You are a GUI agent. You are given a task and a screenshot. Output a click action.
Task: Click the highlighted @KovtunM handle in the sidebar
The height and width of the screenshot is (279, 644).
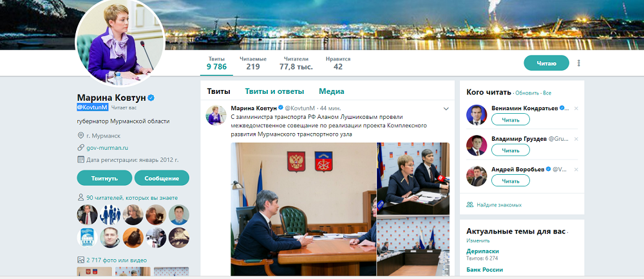coord(92,107)
